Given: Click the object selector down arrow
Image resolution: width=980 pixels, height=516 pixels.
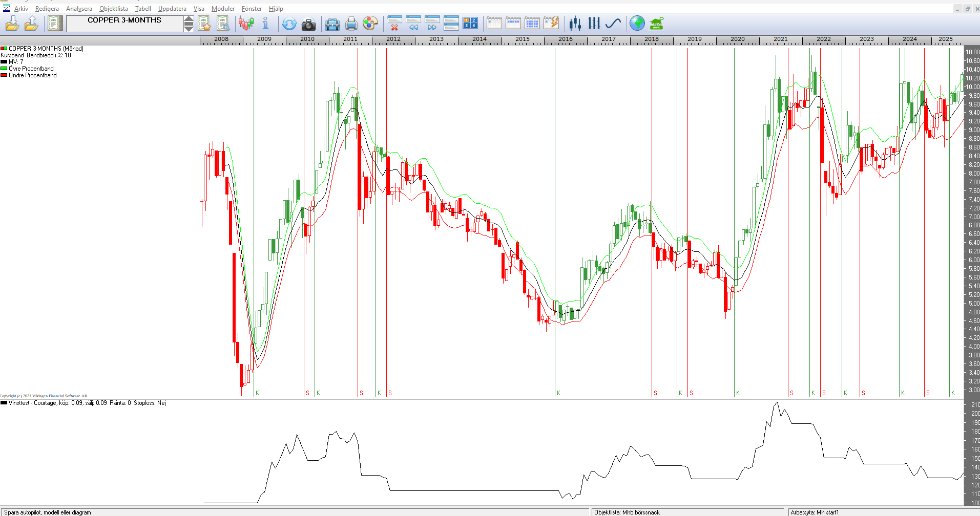Looking at the screenshot, I should (189, 28).
